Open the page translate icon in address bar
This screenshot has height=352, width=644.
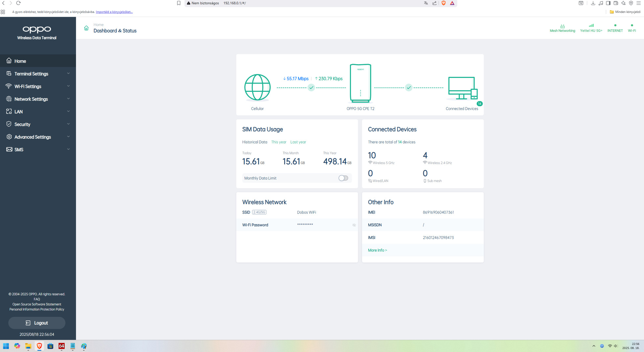[x=426, y=3]
